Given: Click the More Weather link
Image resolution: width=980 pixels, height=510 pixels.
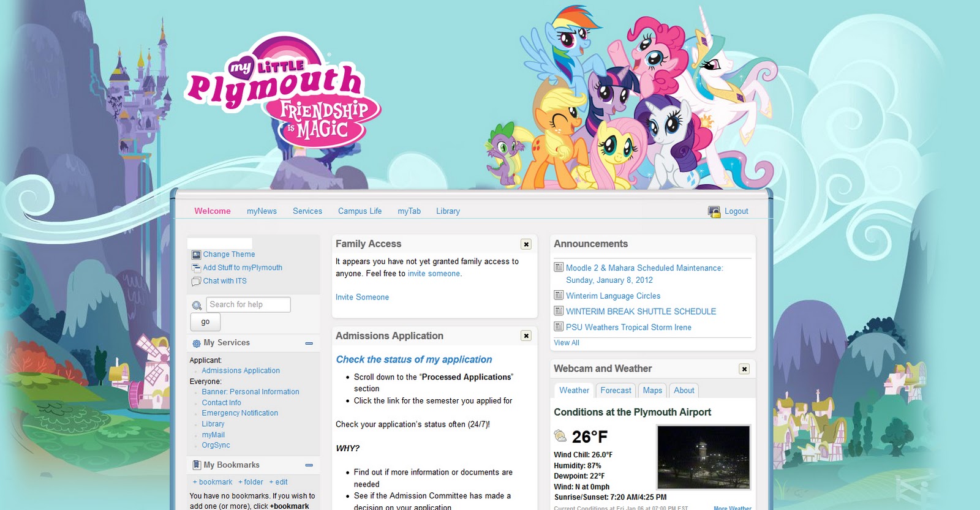Looking at the screenshot, I should tap(733, 508).
